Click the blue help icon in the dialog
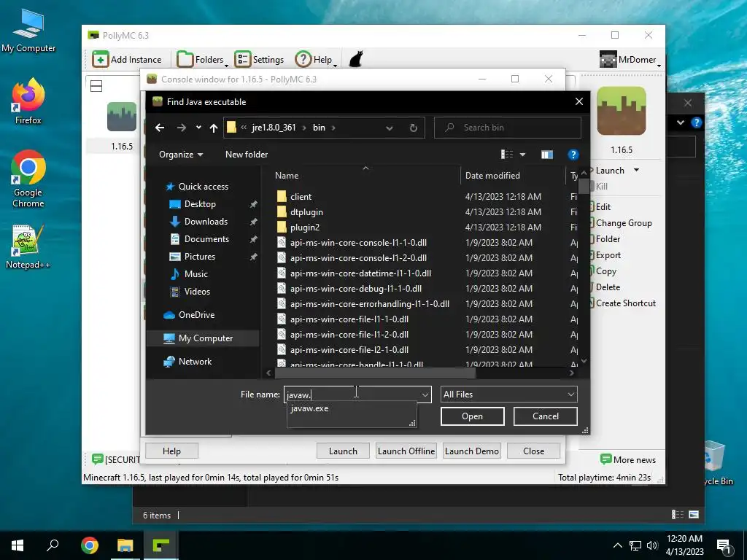 [573, 155]
